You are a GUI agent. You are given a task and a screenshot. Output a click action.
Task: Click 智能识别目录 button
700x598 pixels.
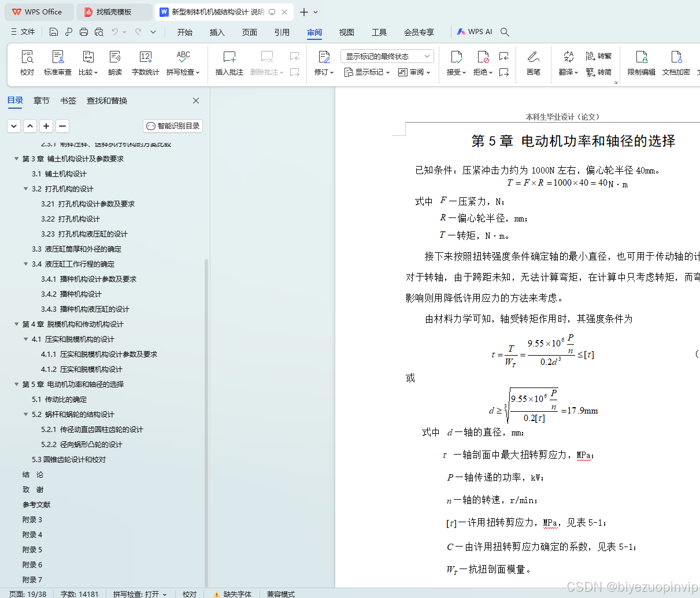pyautogui.click(x=173, y=125)
